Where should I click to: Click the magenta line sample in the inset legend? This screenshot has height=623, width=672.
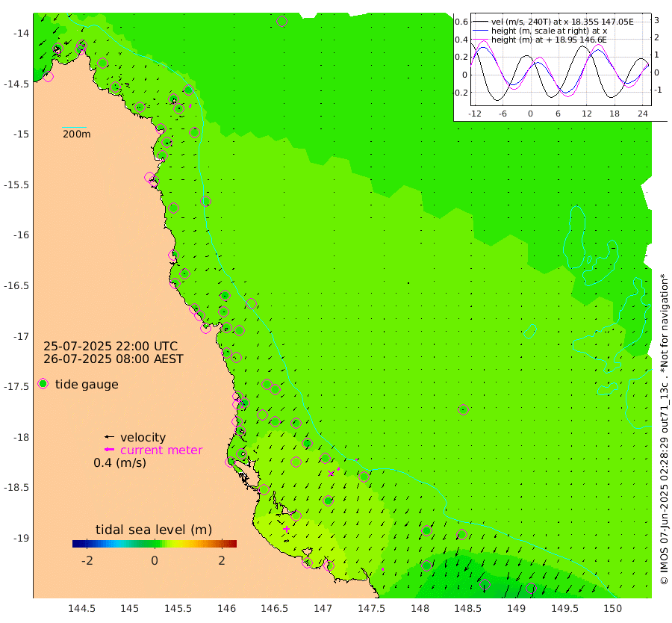coord(480,40)
